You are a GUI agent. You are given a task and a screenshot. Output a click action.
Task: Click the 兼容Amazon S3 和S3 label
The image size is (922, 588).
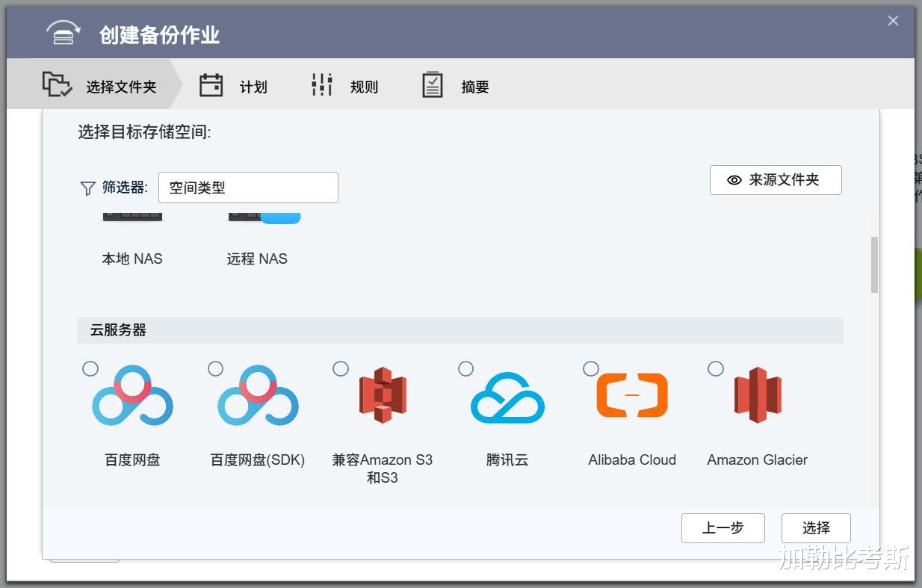pos(383,469)
